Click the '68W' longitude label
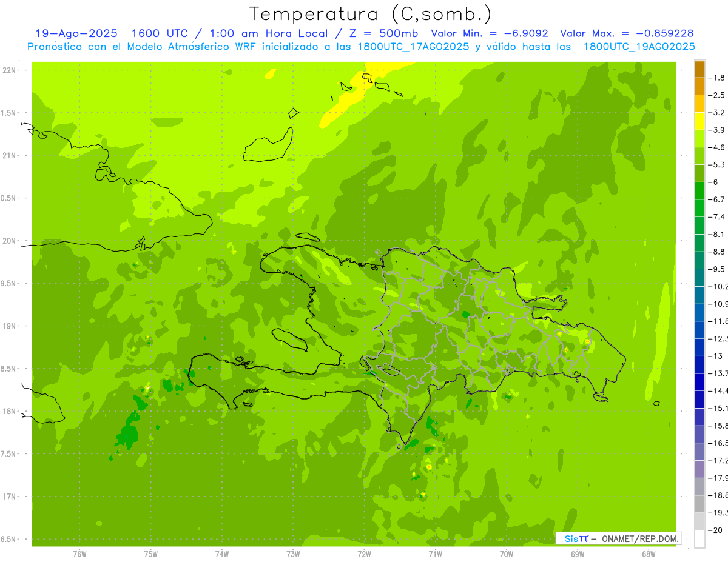 point(649,554)
